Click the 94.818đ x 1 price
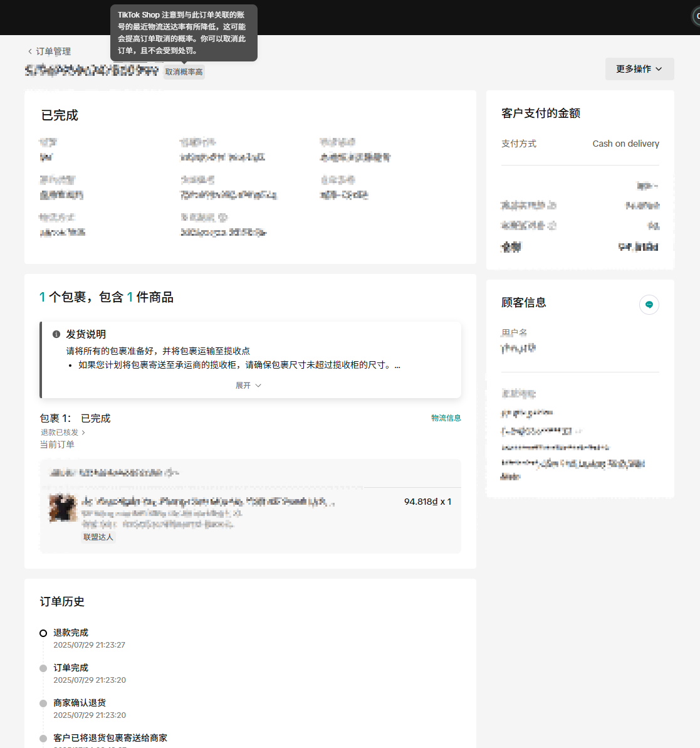Viewport: 700px width, 748px height. [428, 502]
